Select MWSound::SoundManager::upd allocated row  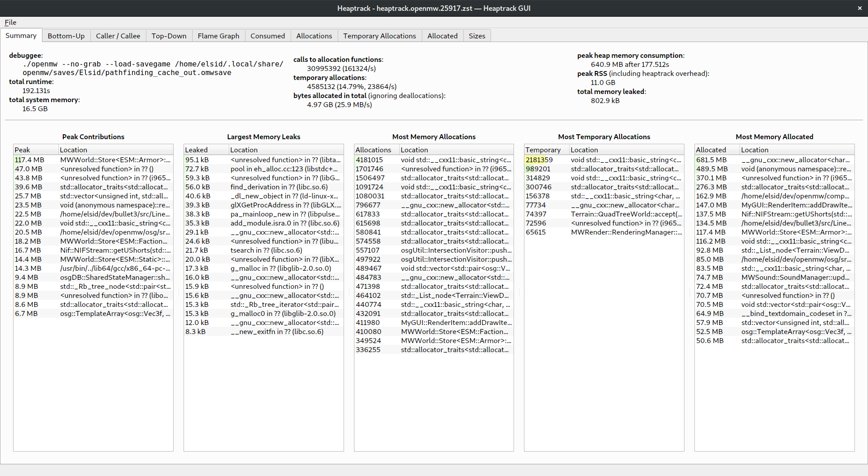774,277
